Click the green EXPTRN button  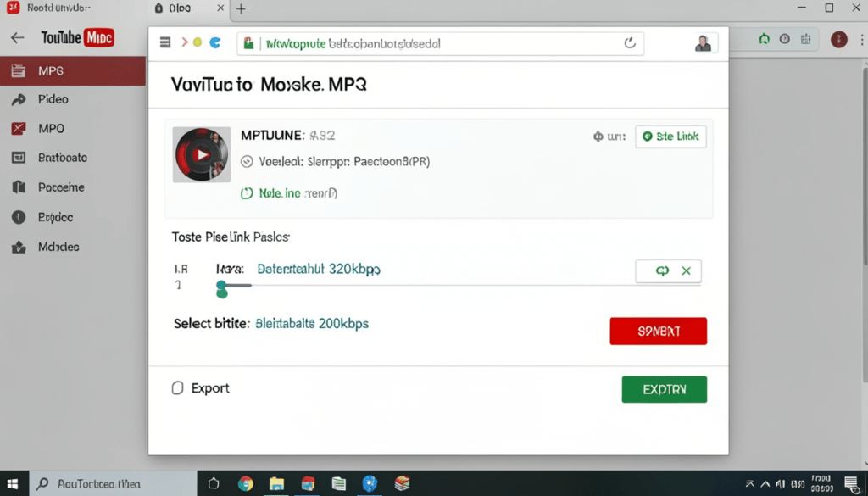pos(665,389)
